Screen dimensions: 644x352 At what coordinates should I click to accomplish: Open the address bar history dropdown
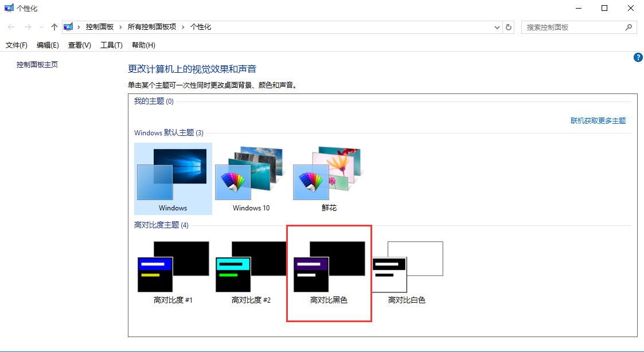click(497, 28)
